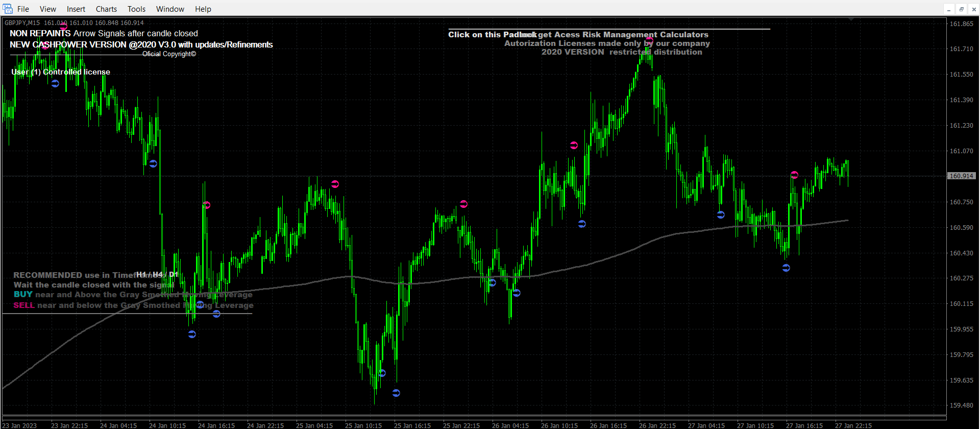Click the restore down window icon
980x429 pixels.
coord(961,9)
